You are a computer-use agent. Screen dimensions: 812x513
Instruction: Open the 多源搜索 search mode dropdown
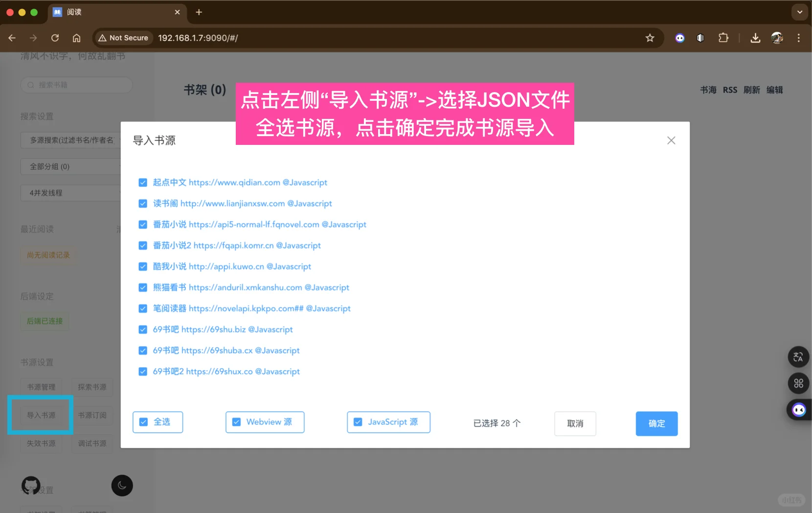pyautogui.click(x=71, y=140)
